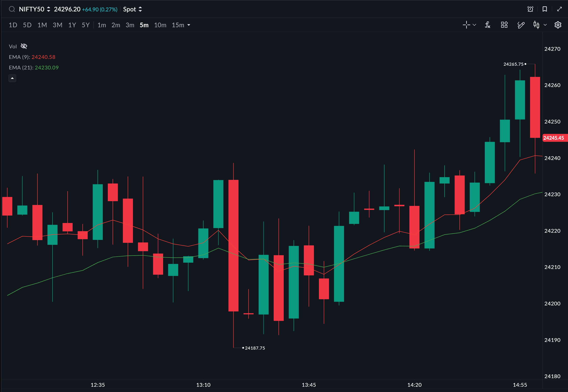The width and height of the screenshot is (568, 392).
Task: Select the 5D time range
Action: tap(27, 25)
